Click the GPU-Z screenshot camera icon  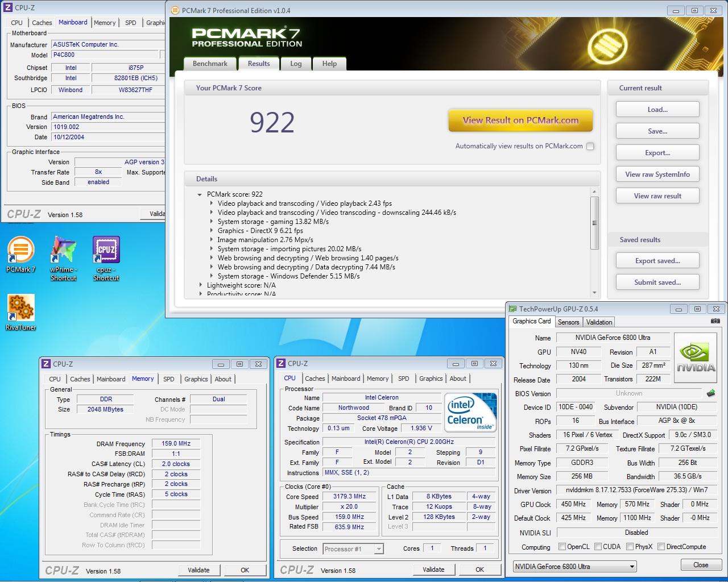[715, 321]
